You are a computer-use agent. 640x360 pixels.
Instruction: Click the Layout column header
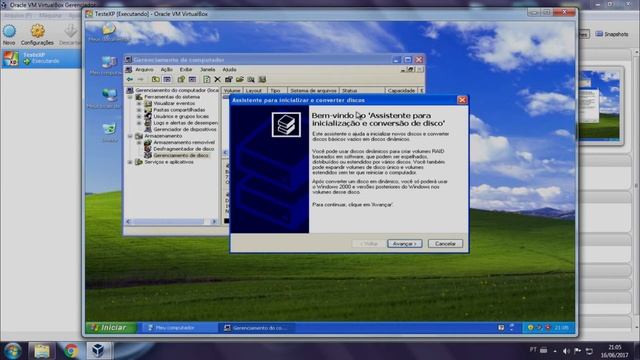pyautogui.click(x=255, y=91)
